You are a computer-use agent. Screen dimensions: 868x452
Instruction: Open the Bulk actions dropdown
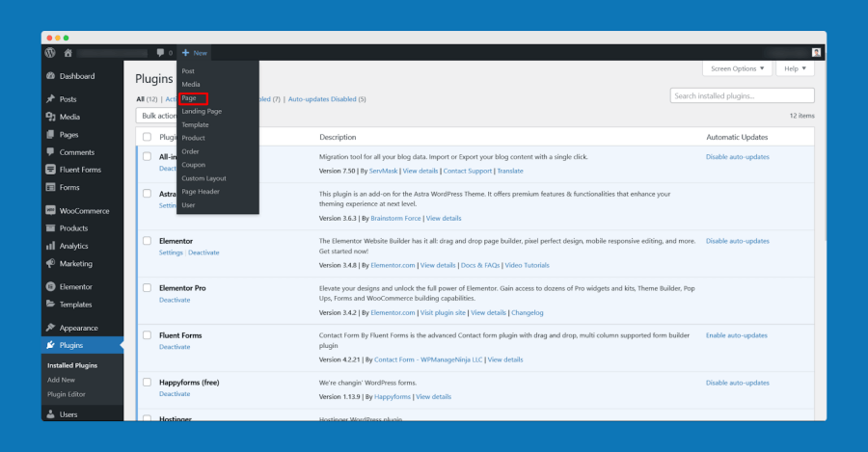[x=156, y=116]
